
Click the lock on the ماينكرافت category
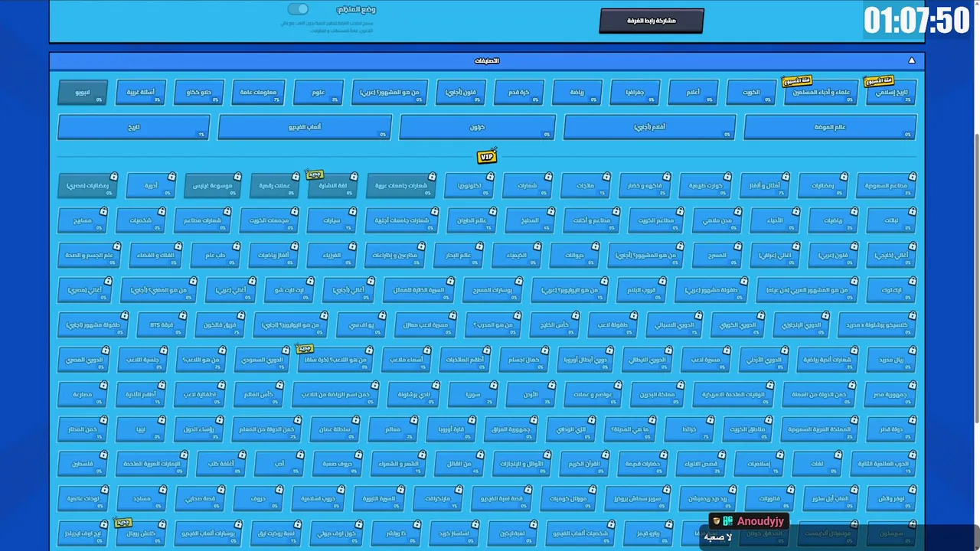(x=459, y=490)
